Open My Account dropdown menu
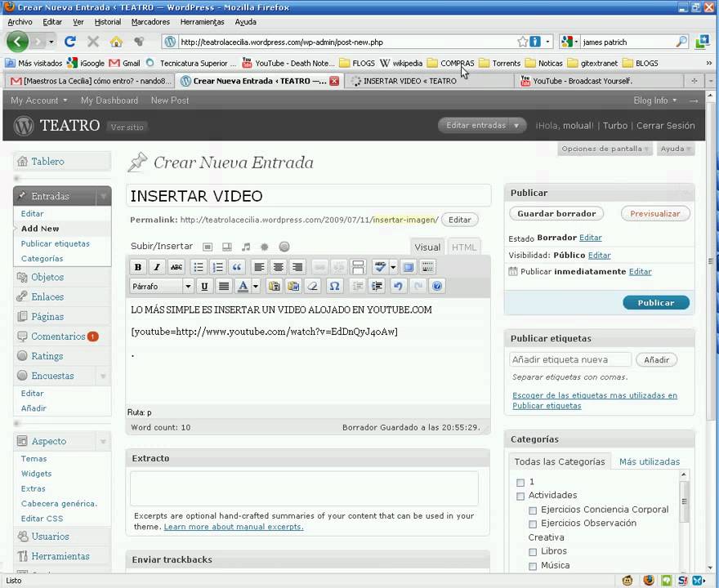Viewport: 719px width, 588px height. pyautogui.click(x=39, y=100)
